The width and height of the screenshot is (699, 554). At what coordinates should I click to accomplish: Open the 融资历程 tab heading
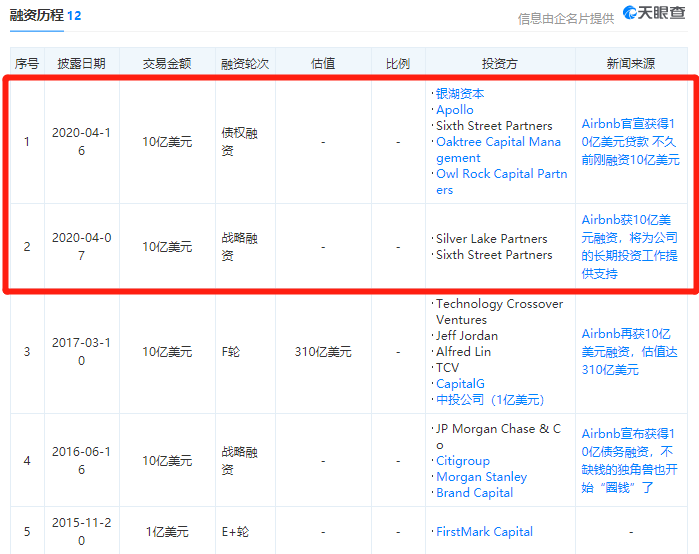[37, 16]
